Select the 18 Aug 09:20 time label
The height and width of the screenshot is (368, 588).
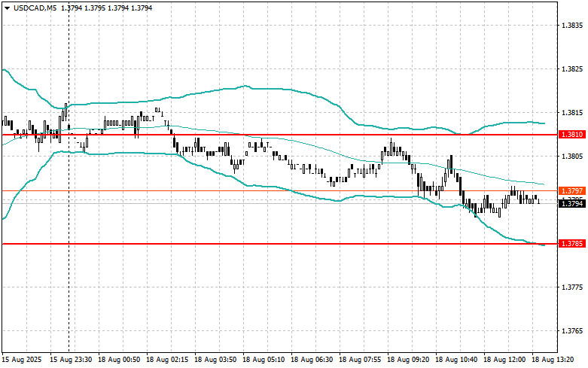408,360
